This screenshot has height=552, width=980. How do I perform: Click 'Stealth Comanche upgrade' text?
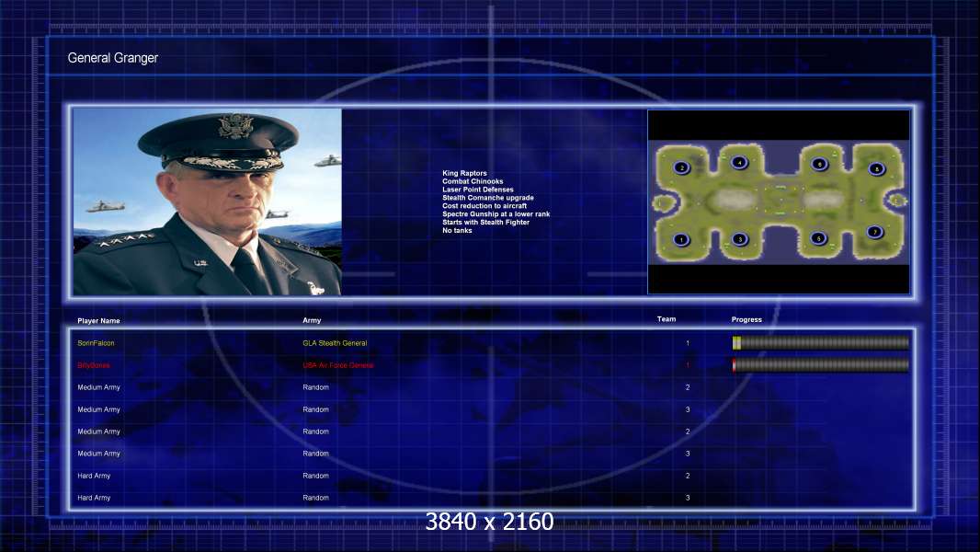click(x=487, y=198)
